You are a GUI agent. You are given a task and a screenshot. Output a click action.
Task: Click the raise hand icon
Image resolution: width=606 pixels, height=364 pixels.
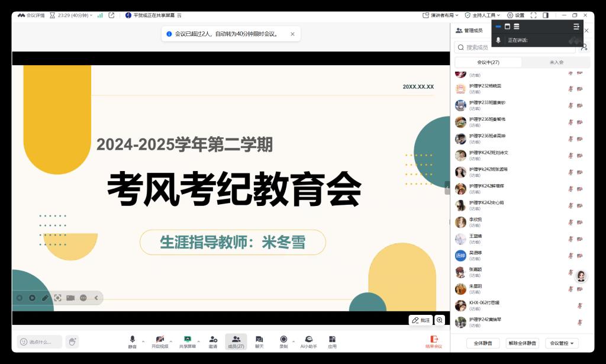[x=72, y=342]
